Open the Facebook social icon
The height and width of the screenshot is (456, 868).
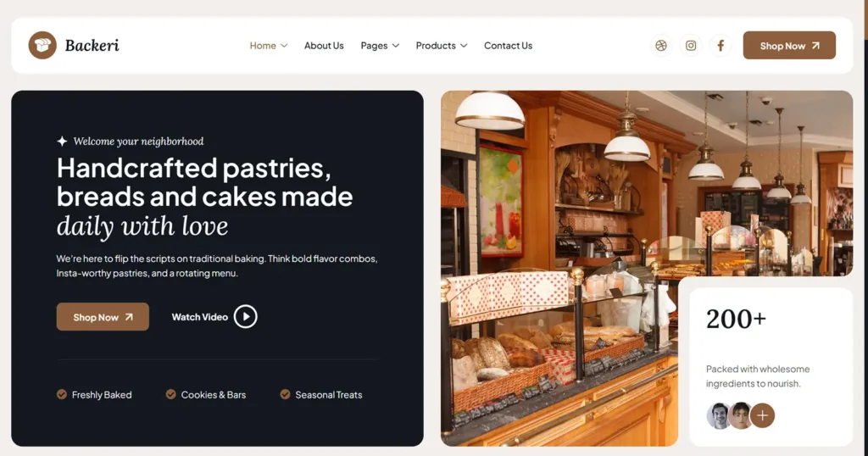pos(721,46)
